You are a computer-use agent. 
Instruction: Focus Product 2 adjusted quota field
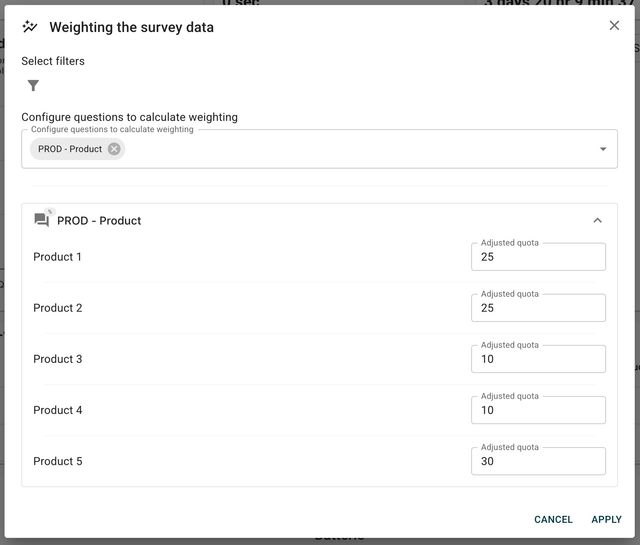tap(538, 308)
